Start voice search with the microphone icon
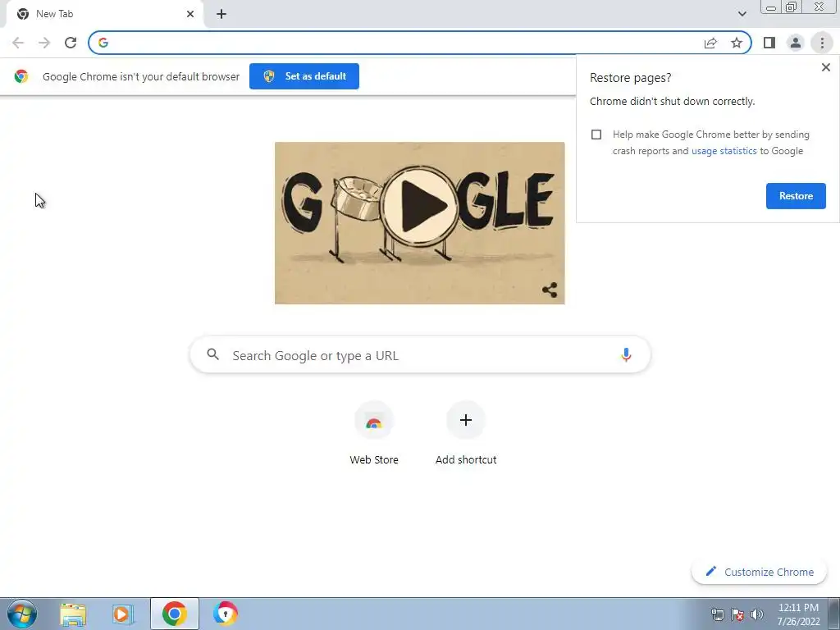 pyautogui.click(x=626, y=354)
